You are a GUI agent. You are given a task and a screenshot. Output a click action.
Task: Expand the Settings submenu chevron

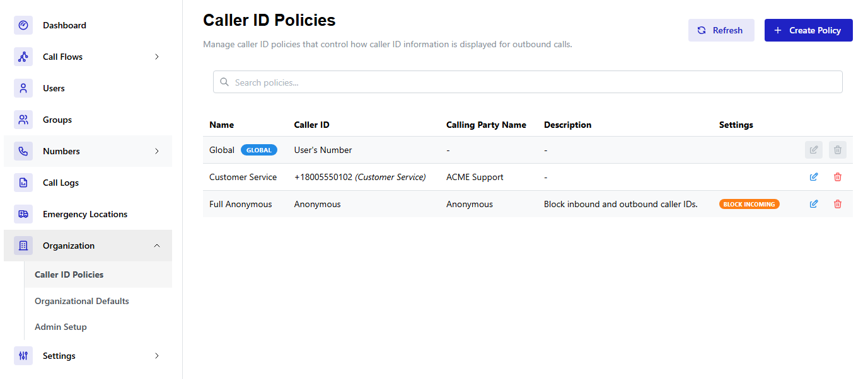157,356
